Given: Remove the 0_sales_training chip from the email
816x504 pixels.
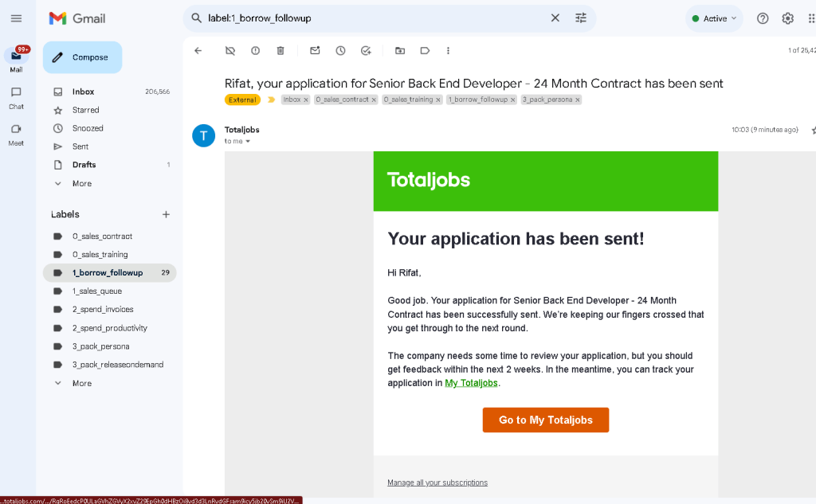Looking at the screenshot, I should tap(438, 100).
